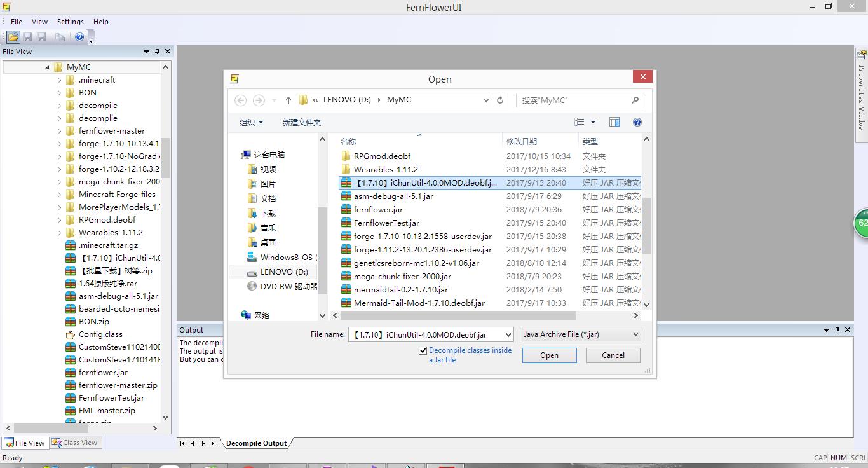Sort files by 修改日期 column header
Screen dimensions: 868x468
point(522,141)
